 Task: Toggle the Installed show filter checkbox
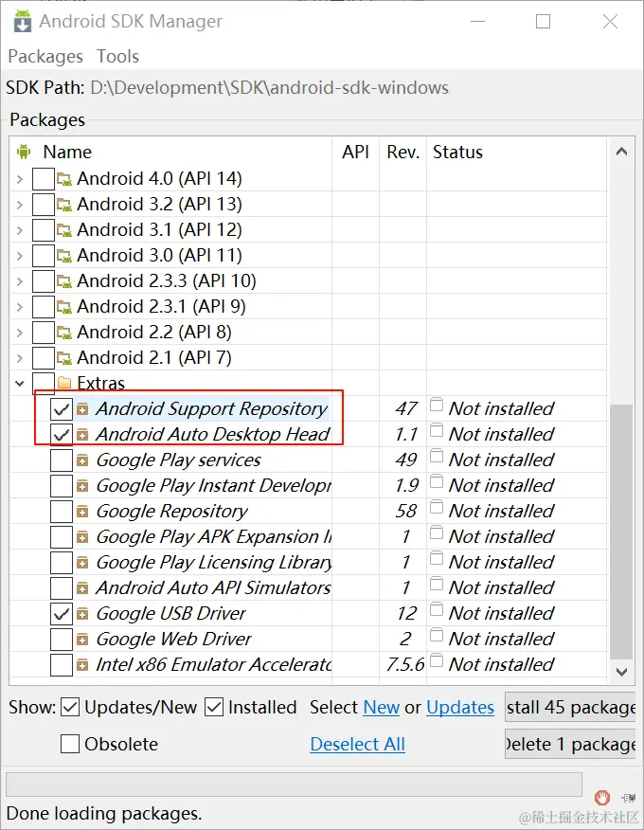click(x=214, y=707)
